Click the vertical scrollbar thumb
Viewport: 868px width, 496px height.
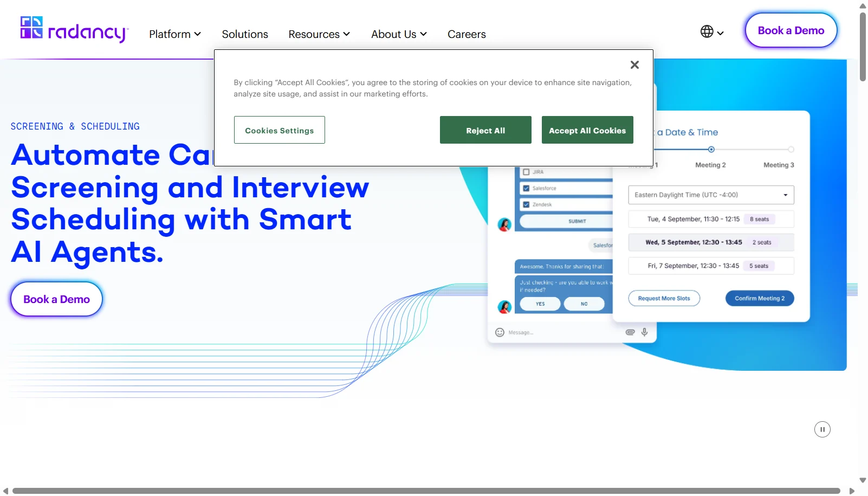[863, 47]
